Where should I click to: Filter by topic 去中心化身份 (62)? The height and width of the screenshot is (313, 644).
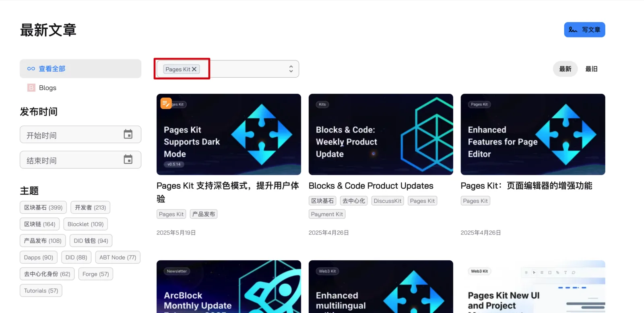click(47, 274)
